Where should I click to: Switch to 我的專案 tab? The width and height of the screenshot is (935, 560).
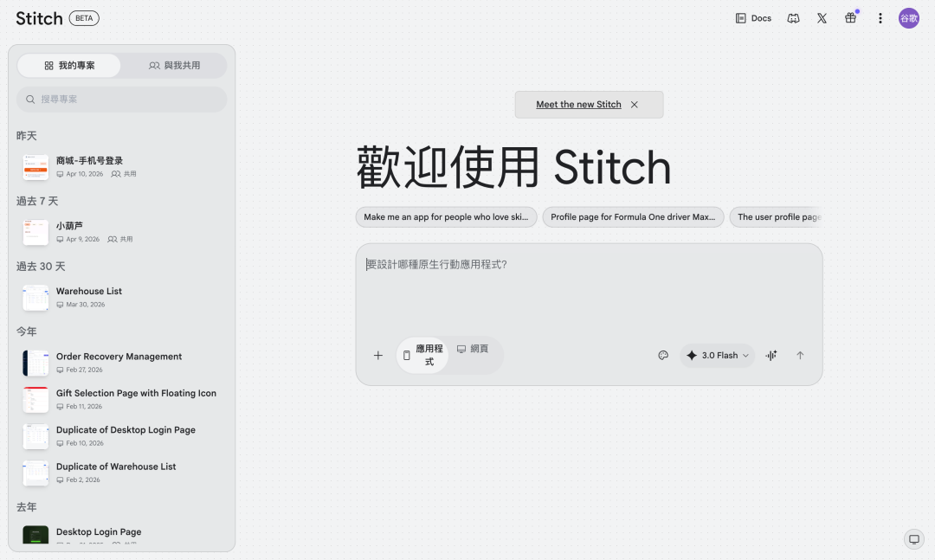(x=69, y=66)
